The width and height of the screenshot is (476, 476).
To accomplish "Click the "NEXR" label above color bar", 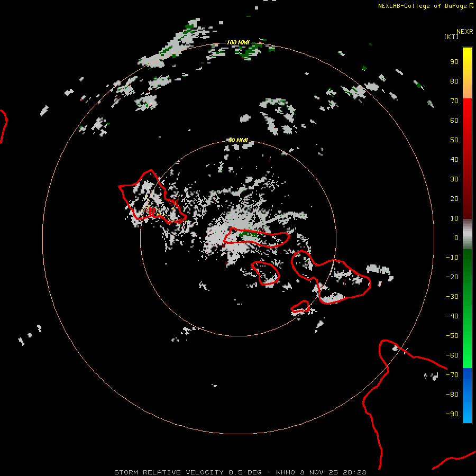I will click(x=464, y=32).
